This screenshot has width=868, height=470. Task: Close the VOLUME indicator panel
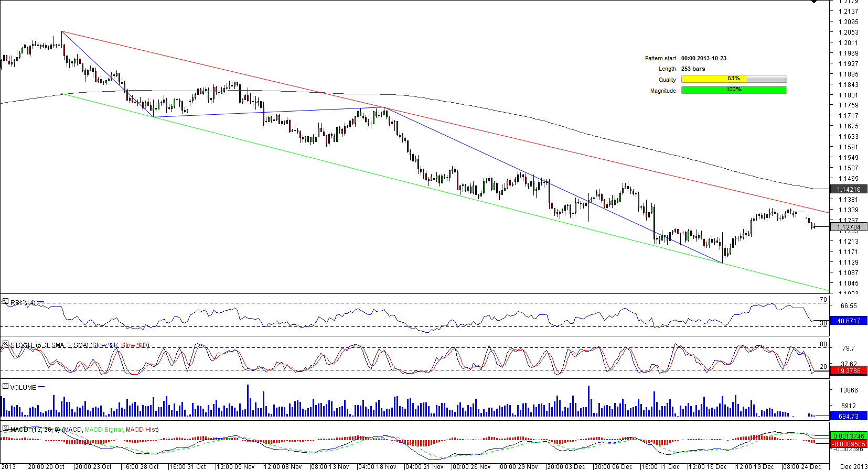tap(5, 387)
